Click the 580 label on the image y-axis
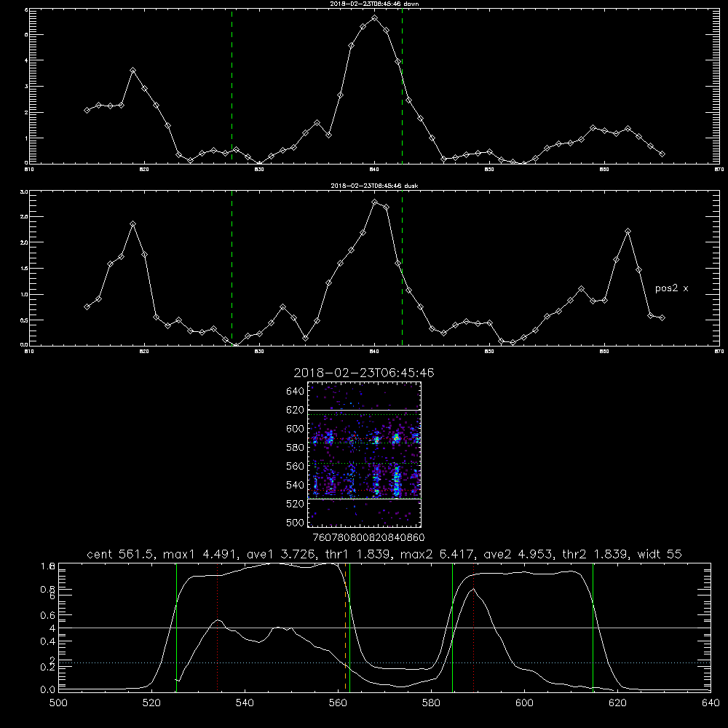The image size is (728, 728). click(296, 448)
